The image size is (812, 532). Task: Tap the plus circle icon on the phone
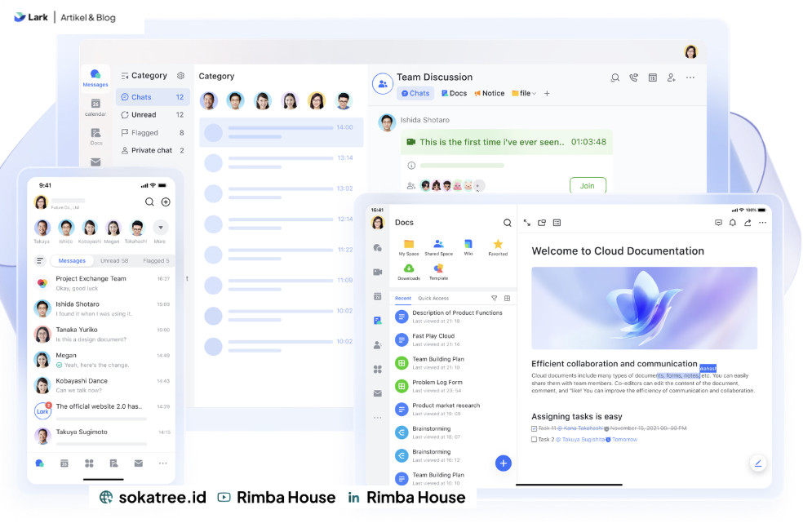pos(166,202)
